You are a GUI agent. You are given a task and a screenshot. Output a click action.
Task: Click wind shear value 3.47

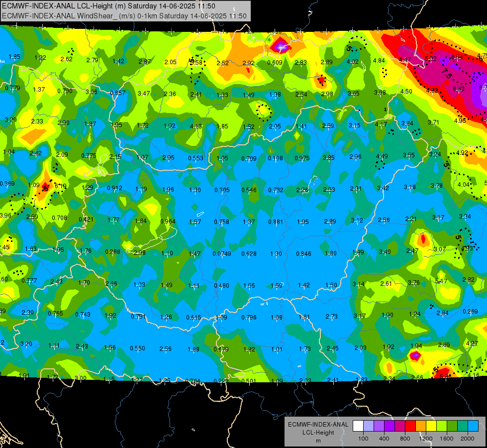[144, 93]
